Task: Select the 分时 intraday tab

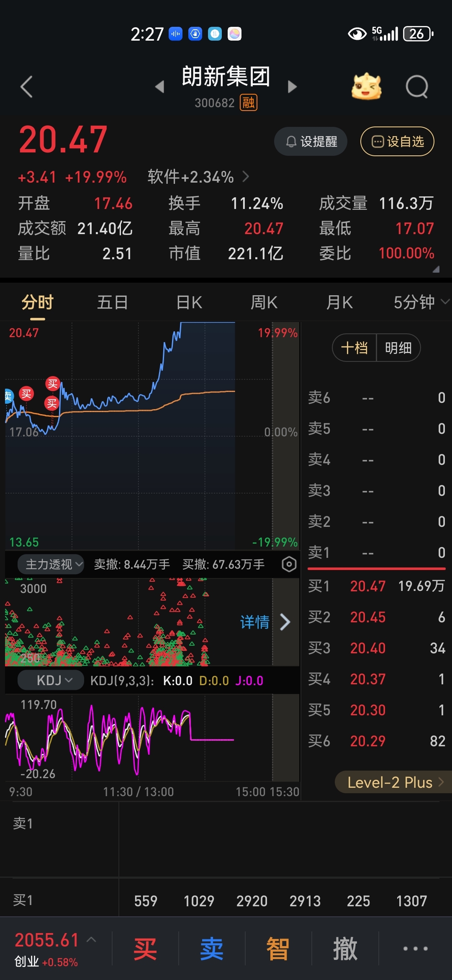Action: [38, 302]
